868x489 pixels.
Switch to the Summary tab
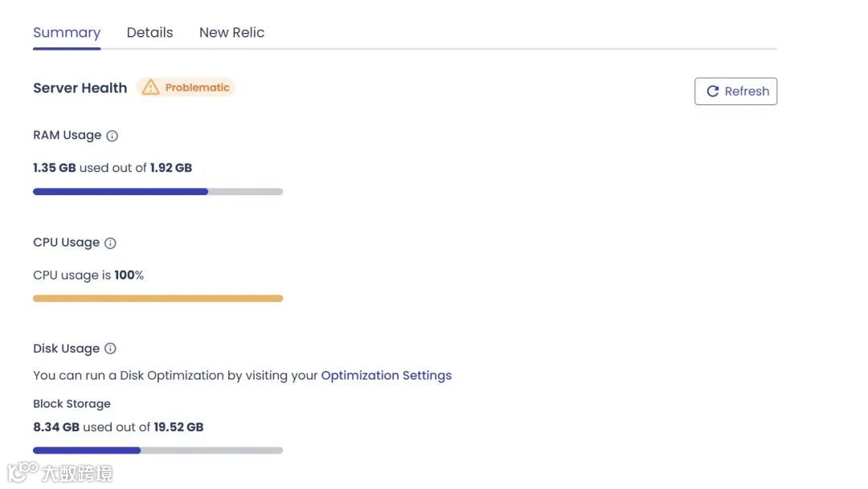(67, 33)
